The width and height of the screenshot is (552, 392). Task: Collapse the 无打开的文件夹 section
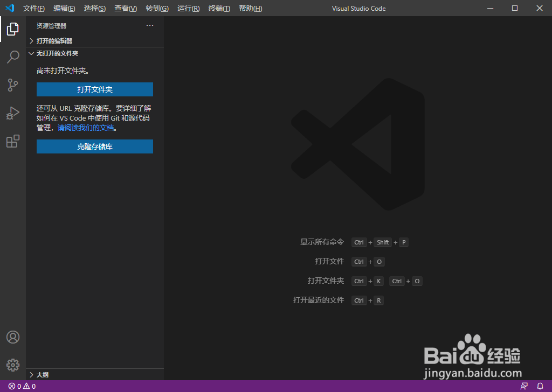[95, 53]
